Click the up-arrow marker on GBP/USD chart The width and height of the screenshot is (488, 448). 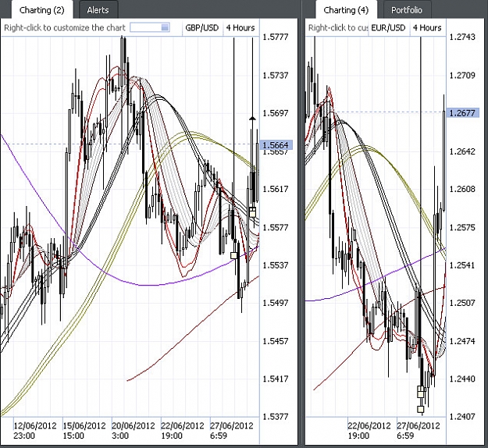point(252,118)
